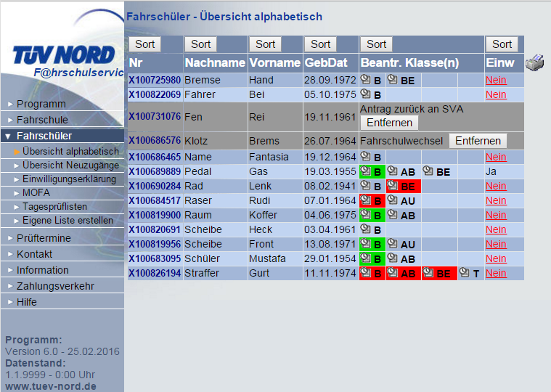The height and width of the screenshot is (392, 551).
Task: Open green class B for Scheibe Front
Action: pos(366,244)
